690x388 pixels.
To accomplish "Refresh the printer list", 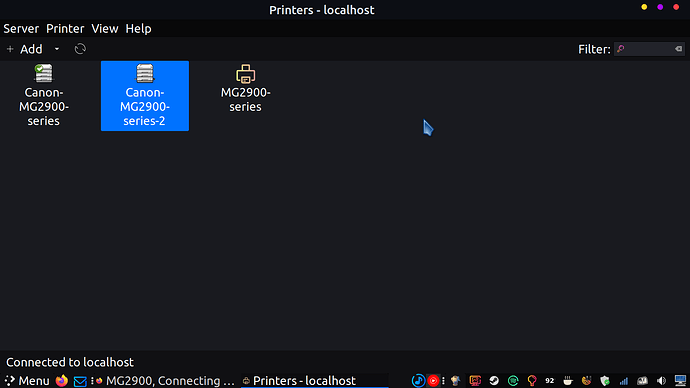I will (x=80, y=49).
